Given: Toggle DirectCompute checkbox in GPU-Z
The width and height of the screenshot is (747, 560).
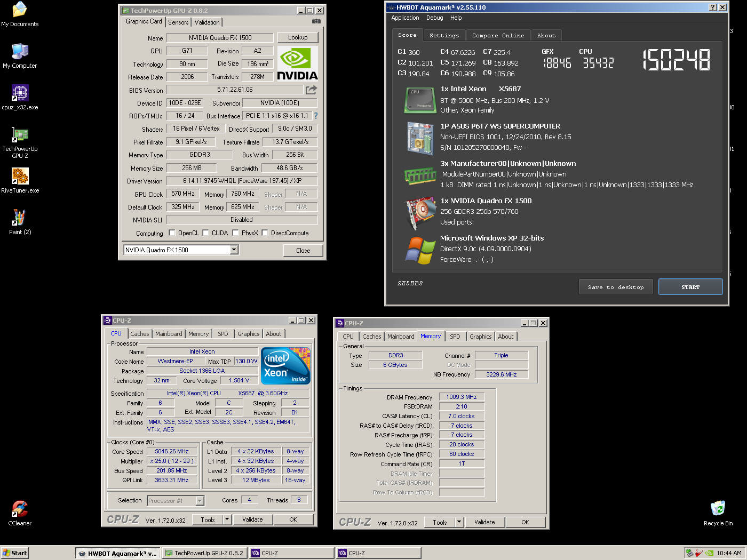Looking at the screenshot, I should pyautogui.click(x=265, y=233).
